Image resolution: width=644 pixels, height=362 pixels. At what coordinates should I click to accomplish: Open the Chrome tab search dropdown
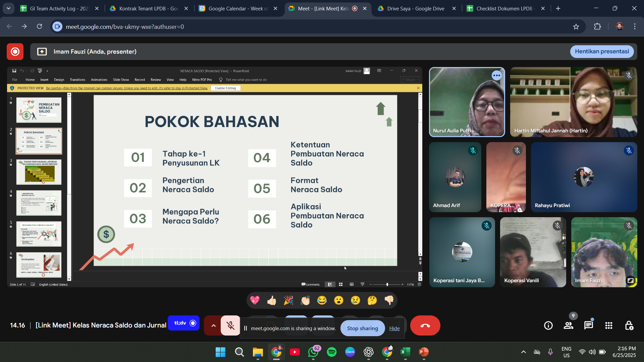click(x=8, y=8)
